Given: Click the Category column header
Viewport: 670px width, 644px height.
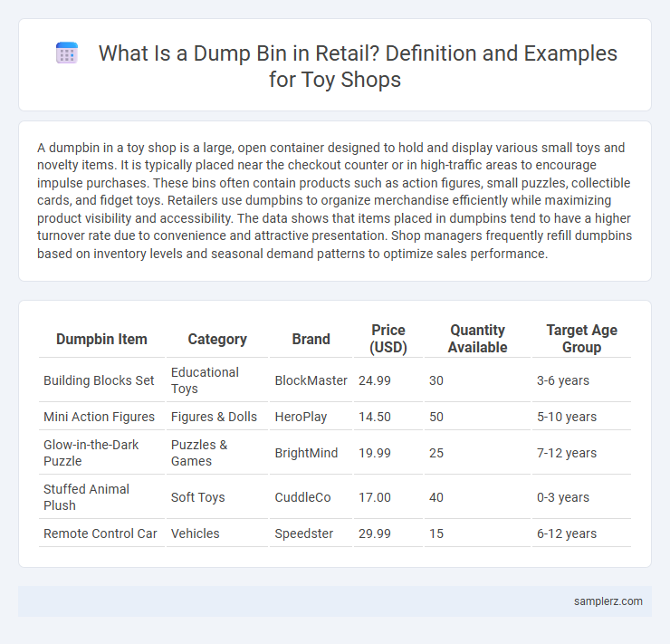Looking at the screenshot, I should coord(217,339).
